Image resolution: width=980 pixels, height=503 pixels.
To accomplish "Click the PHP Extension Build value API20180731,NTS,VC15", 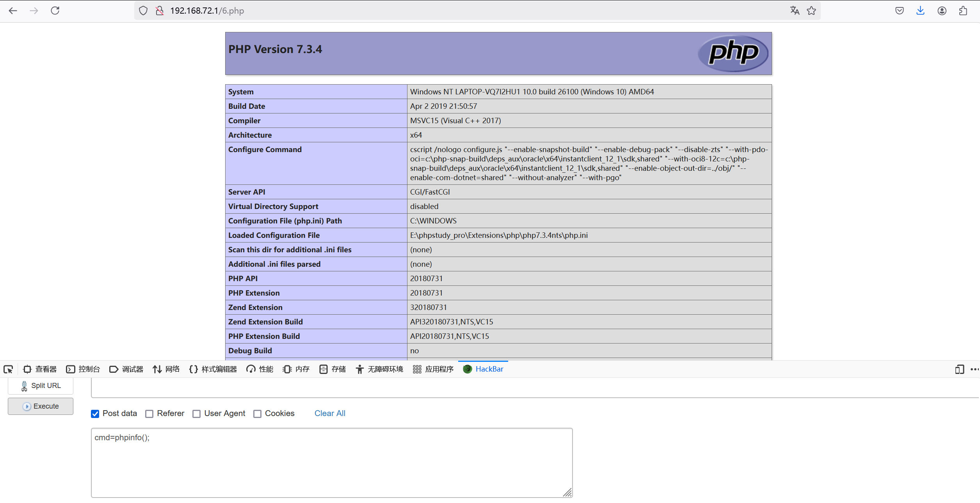I will coord(449,336).
